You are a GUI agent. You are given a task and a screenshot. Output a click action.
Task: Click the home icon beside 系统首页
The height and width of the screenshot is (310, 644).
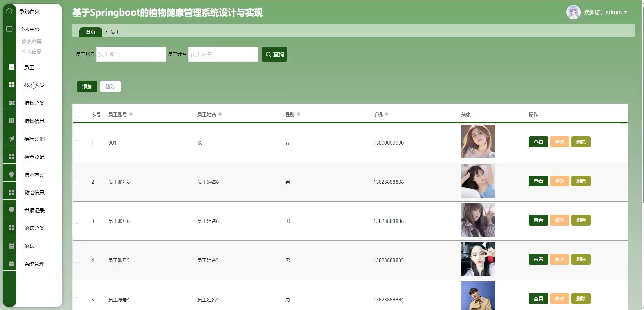pyautogui.click(x=9, y=11)
